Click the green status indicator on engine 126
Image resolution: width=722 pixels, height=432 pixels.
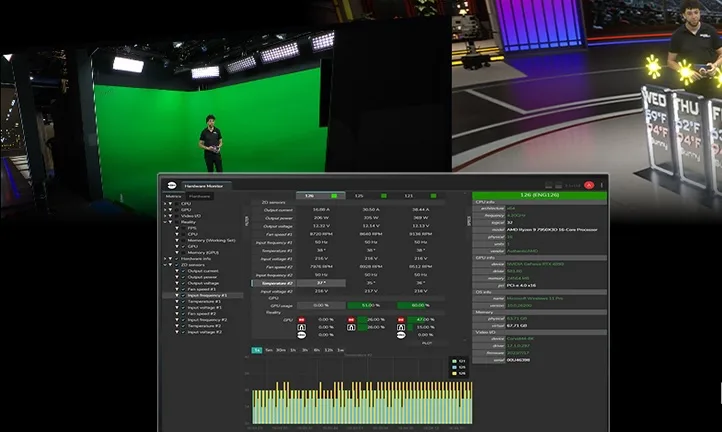335,196
